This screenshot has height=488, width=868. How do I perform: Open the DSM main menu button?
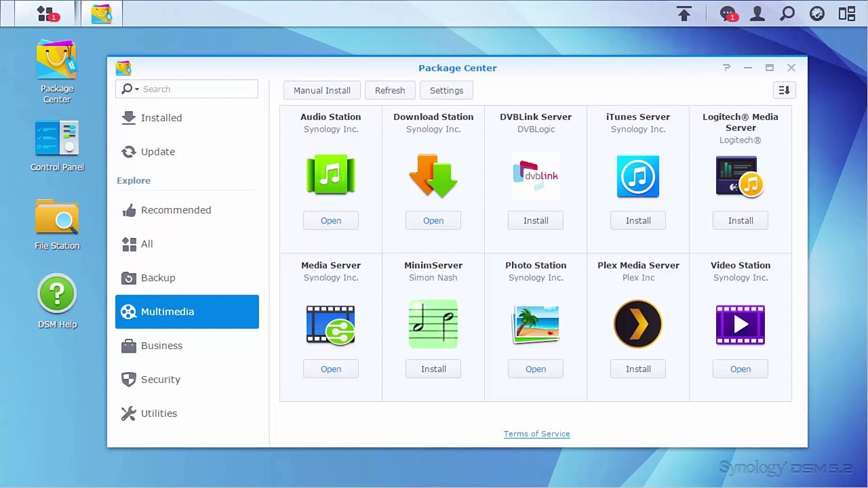click(46, 14)
